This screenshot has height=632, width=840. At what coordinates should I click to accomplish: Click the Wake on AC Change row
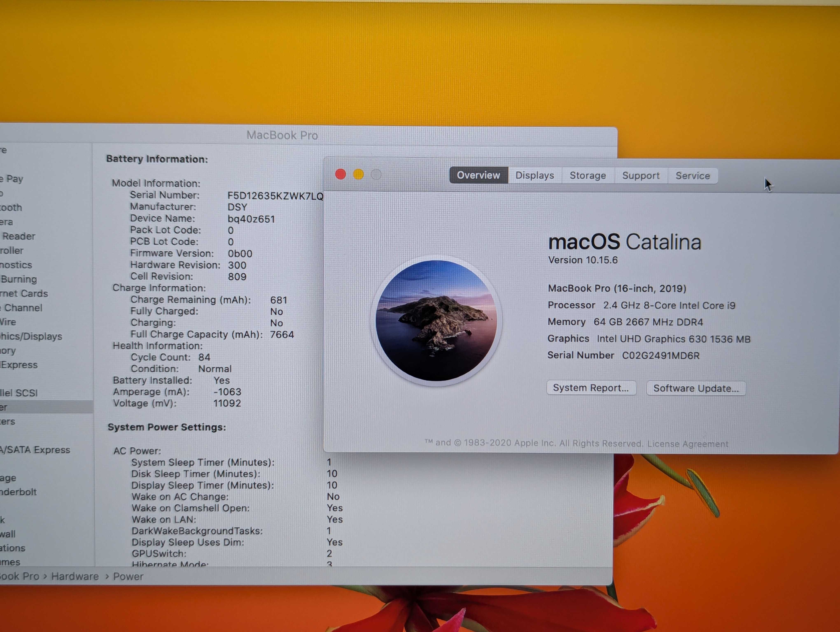click(236, 497)
